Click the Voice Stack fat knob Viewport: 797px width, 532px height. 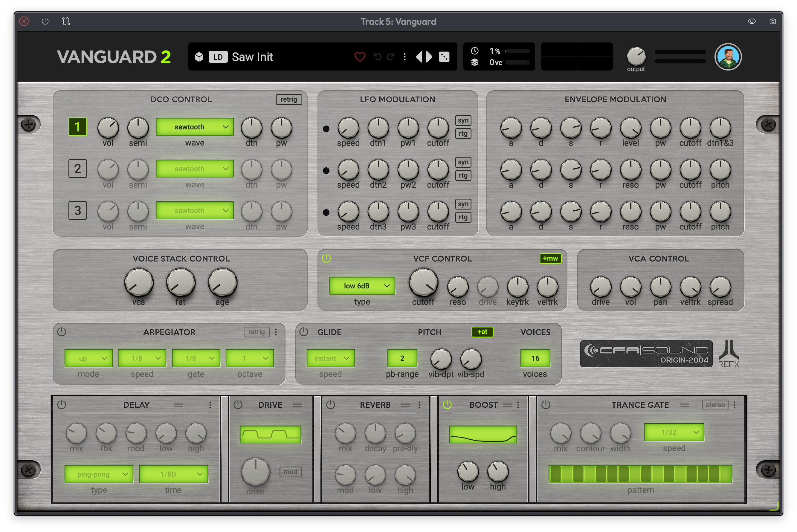(x=181, y=283)
